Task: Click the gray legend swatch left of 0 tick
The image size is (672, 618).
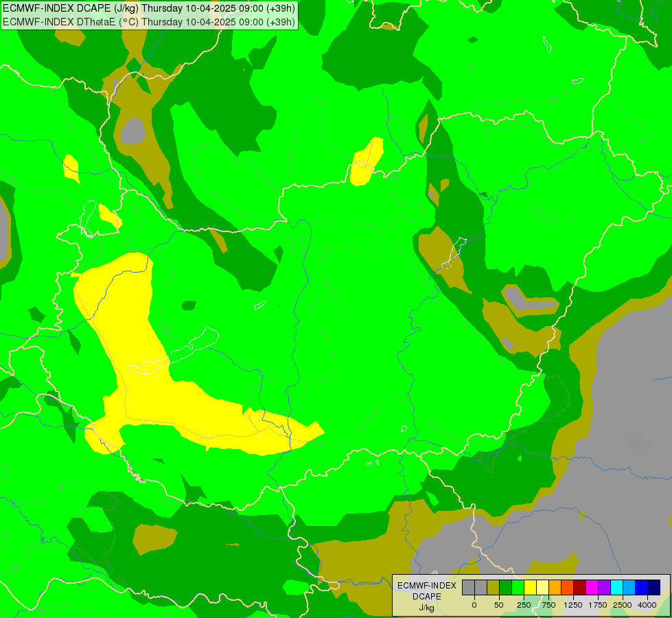Action: 468,587
